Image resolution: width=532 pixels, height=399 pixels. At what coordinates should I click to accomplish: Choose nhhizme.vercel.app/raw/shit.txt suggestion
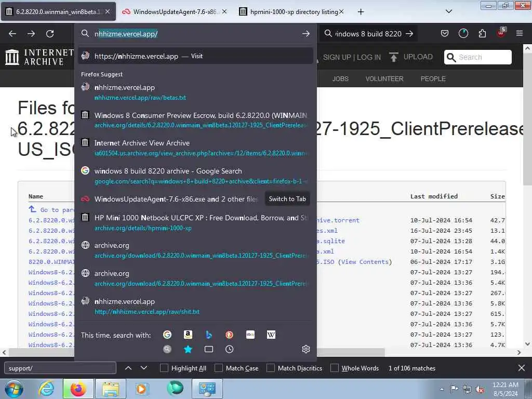pyautogui.click(x=195, y=306)
